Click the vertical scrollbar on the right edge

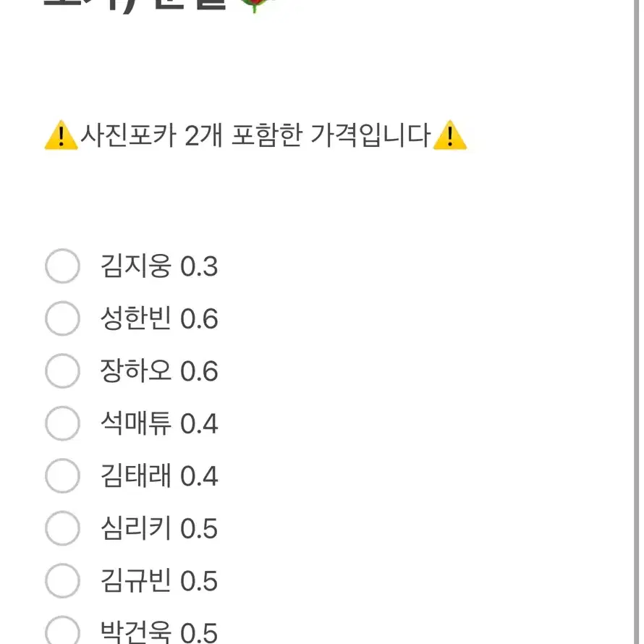636,322
